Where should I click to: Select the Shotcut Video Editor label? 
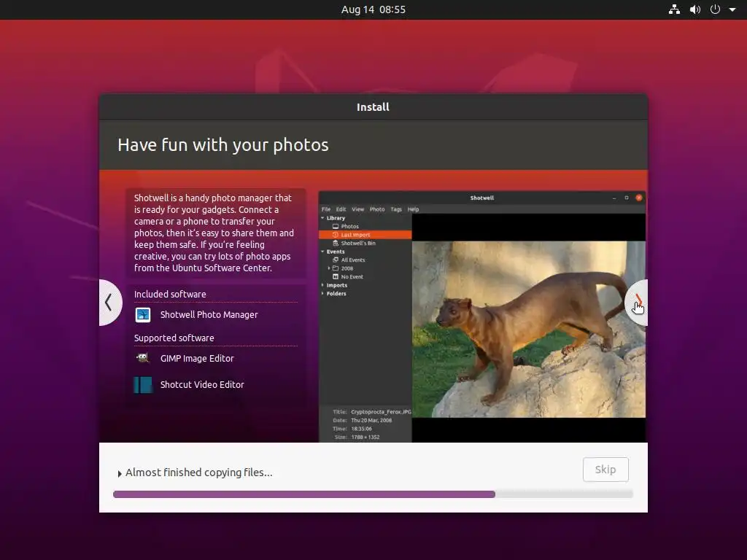pos(202,385)
